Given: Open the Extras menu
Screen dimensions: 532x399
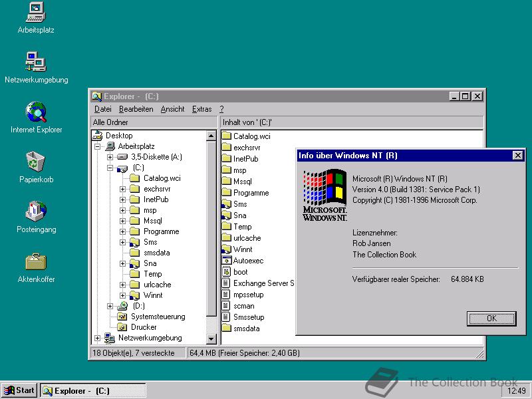Looking at the screenshot, I should [202, 109].
